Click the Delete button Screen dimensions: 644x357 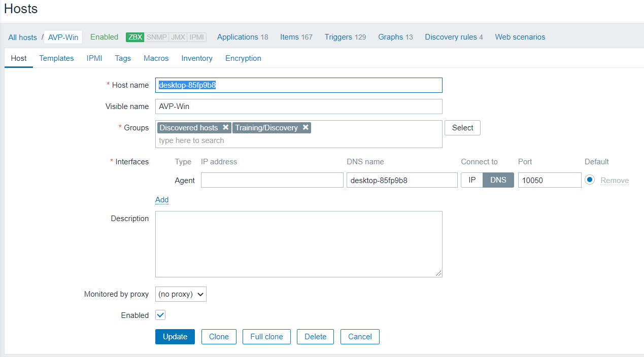click(315, 337)
